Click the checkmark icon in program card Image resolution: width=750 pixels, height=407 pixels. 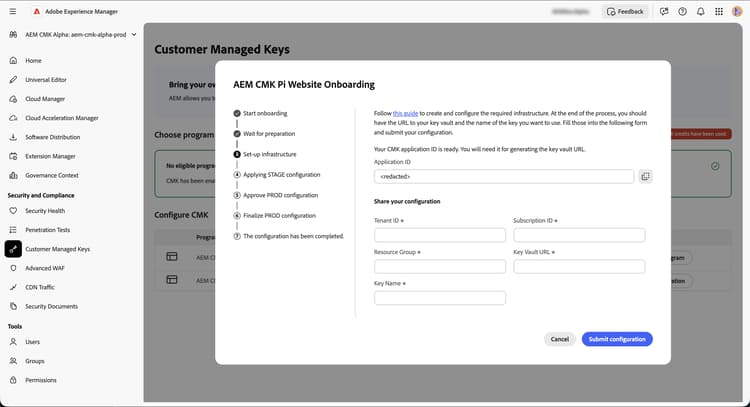point(715,166)
